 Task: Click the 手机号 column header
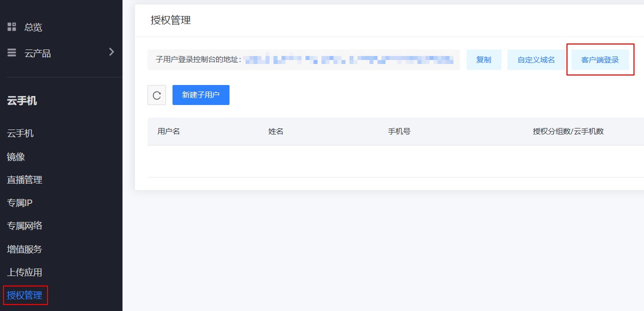[399, 131]
